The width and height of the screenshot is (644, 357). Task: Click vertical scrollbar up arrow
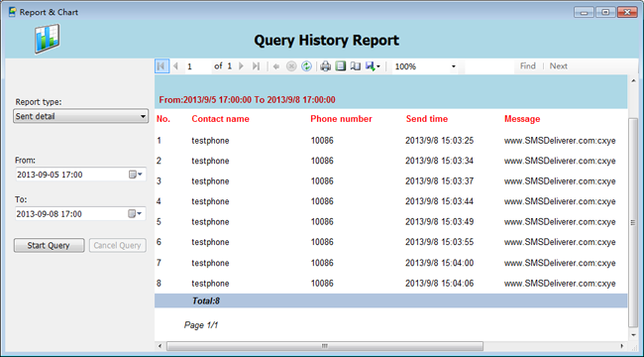pos(633,81)
